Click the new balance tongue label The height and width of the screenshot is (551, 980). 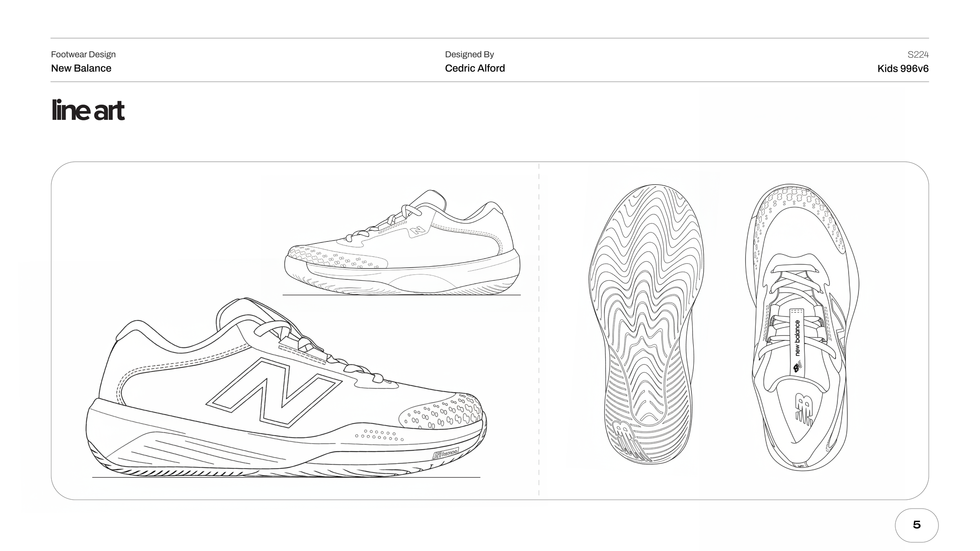point(797,341)
